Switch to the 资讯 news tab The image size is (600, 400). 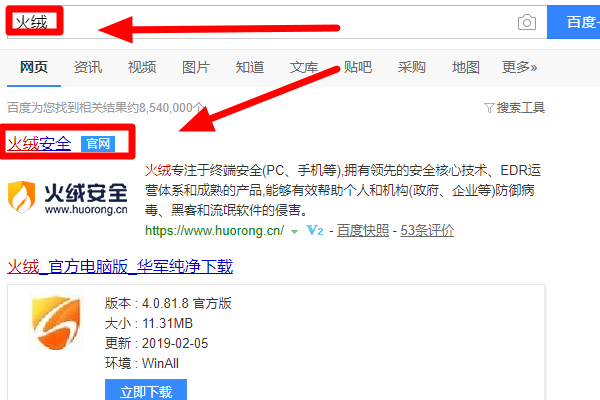tap(88, 67)
